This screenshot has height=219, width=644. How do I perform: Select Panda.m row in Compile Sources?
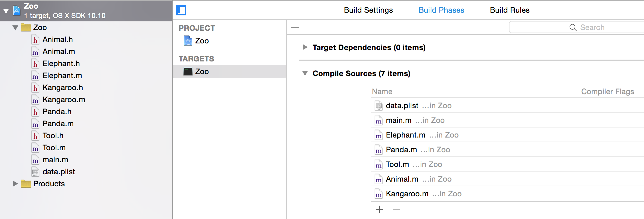[507, 150]
